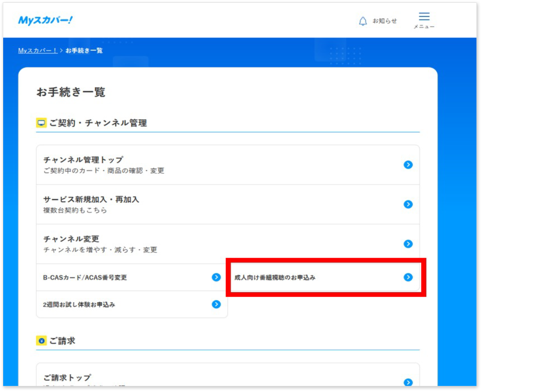
Task: Click arrow icon on チャンネル管理トップ row
Action: click(x=408, y=165)
